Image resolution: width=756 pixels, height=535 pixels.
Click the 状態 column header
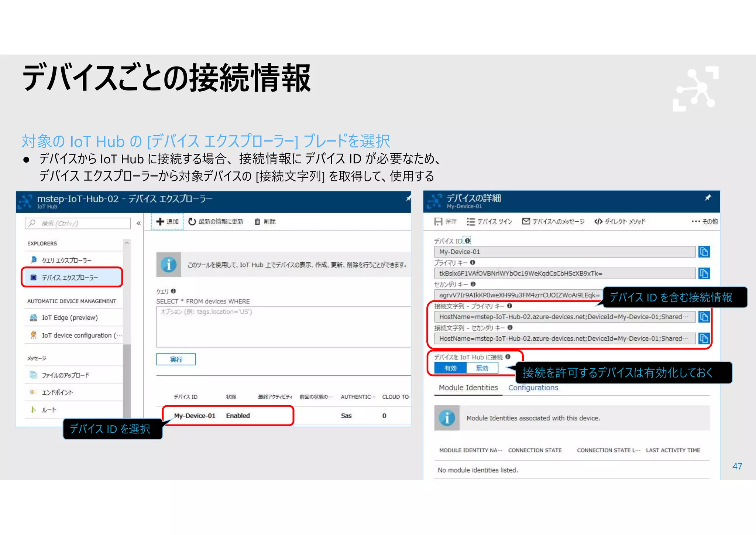pyautogui.click(x=231, y=397)
